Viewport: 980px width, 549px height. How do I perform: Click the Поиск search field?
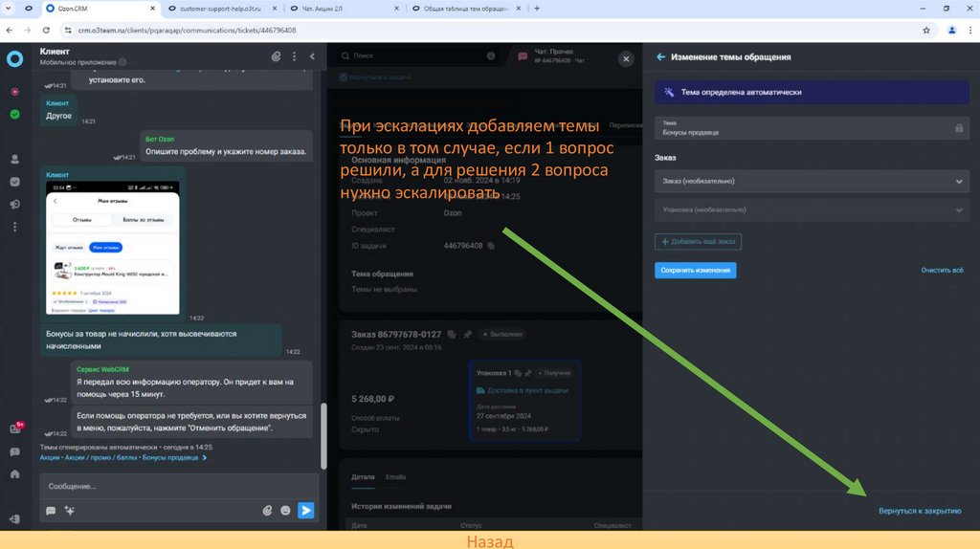[x=419, y=56]
